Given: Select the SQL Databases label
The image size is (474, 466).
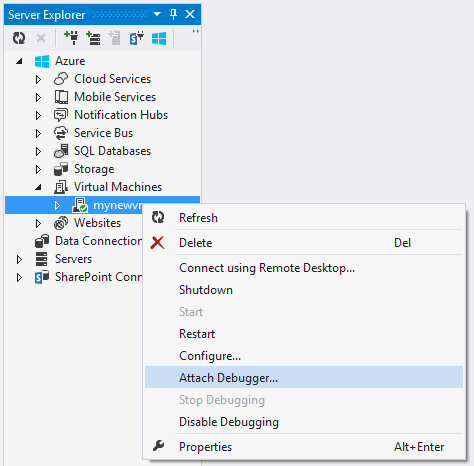Looking at the screenshot, I should [112, 151].
